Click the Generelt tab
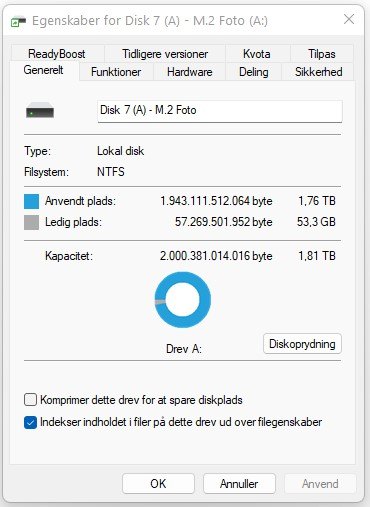Viewport: 370px width, 507px height. [x=43, y=70]
